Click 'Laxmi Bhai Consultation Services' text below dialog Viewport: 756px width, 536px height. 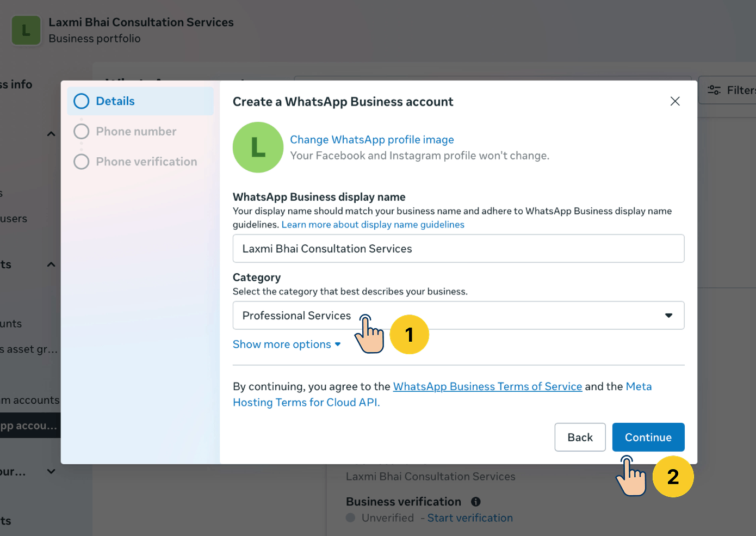click(431, 477)
